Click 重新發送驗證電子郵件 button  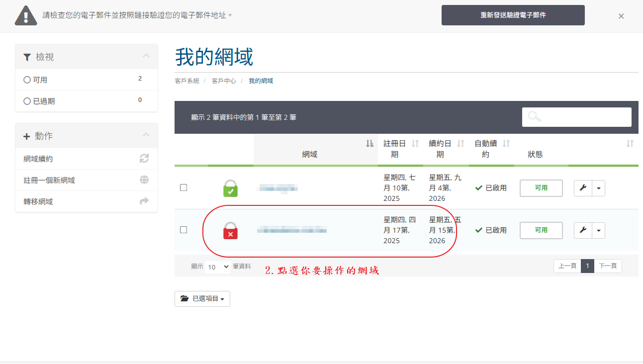513,15
